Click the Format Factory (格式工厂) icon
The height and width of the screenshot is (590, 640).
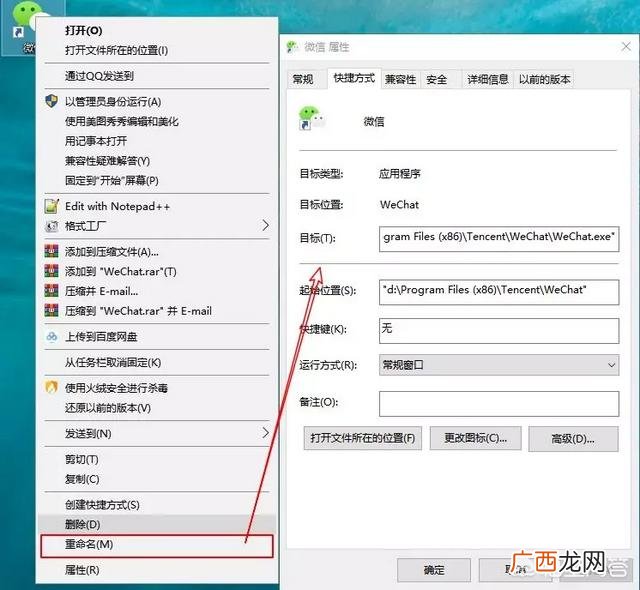[x=51, y=226]
